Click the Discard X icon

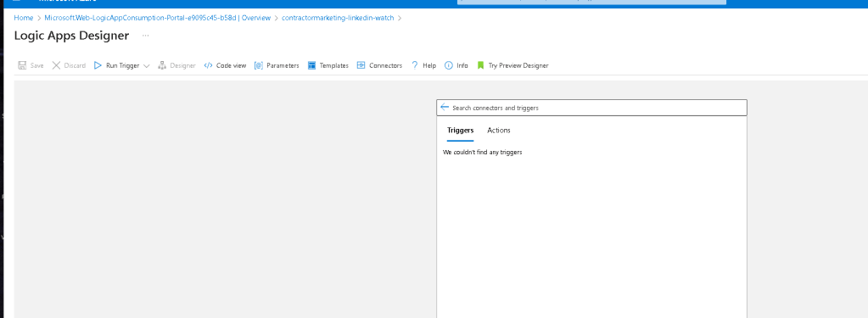56,65
